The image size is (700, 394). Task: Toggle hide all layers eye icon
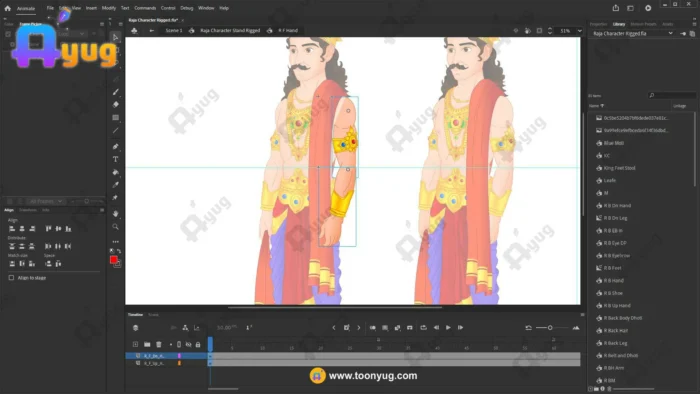(188, 344)
